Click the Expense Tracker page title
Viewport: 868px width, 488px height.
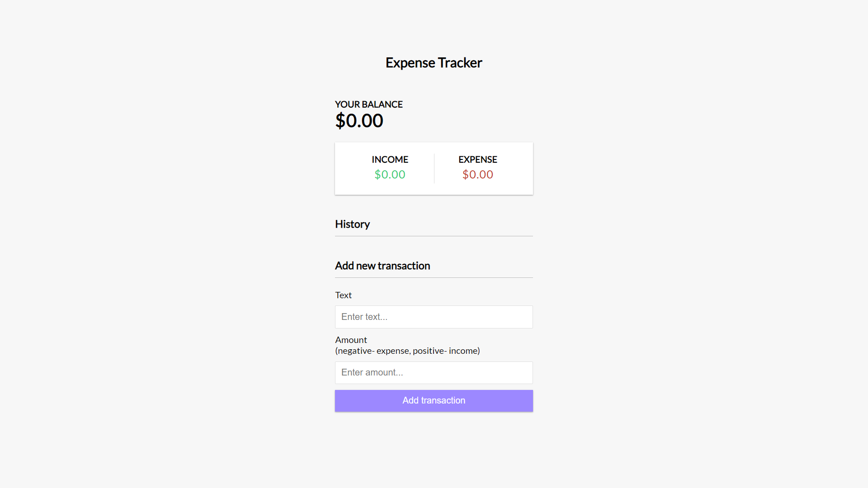(x=434, y=63)
